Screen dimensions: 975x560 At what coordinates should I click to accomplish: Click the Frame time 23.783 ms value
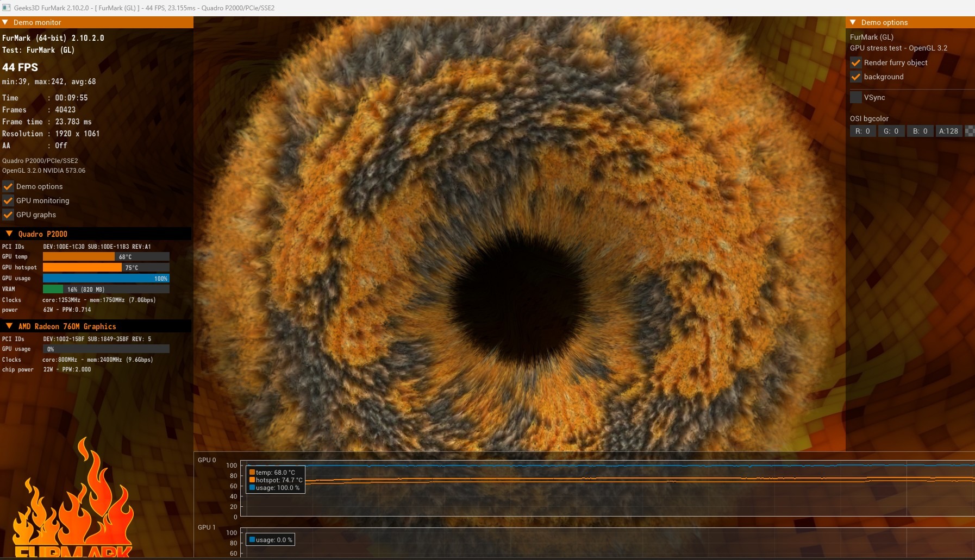[x=73, y=122]
